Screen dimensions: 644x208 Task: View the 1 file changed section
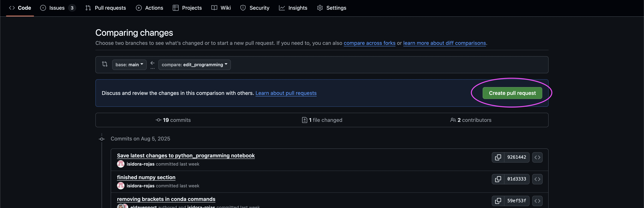tap(322, 120)
